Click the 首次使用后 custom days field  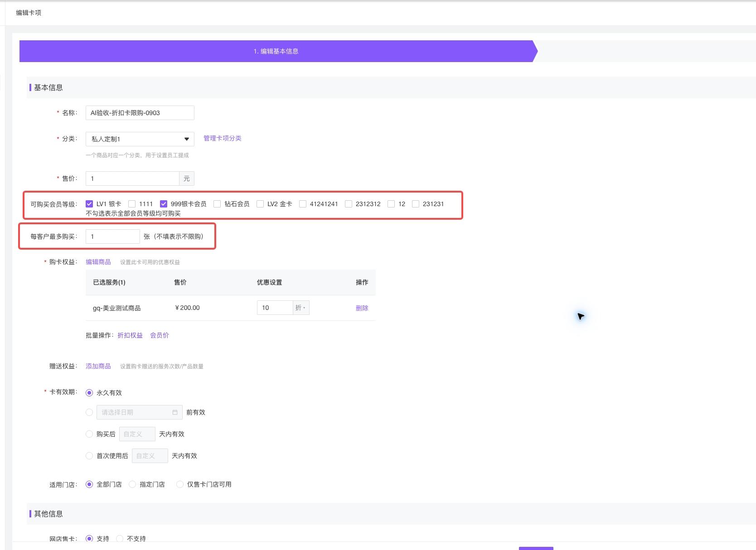click(x=150, y=456)
